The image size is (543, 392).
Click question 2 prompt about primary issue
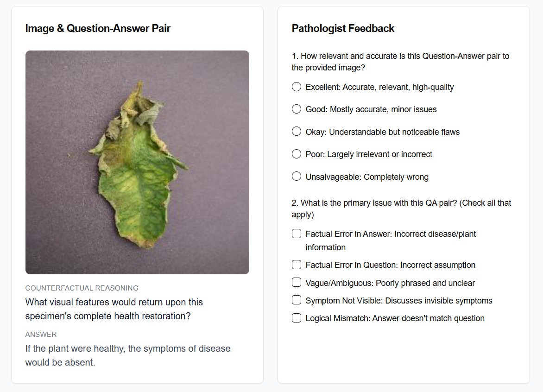click(x=401, y=209)
